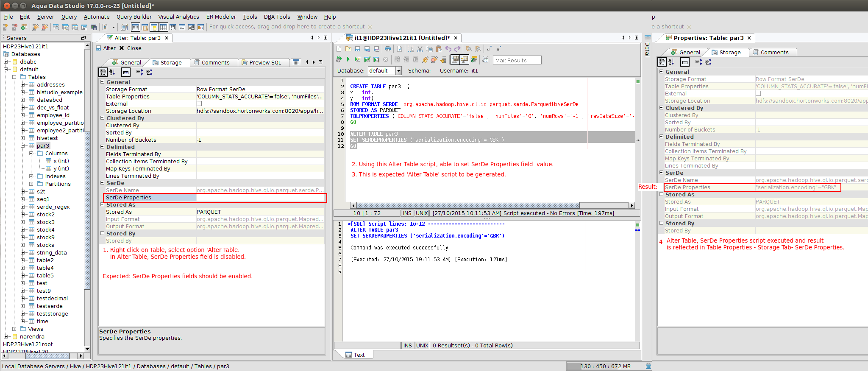Click the Undo arrow in query editor toolbar
Image resolution: width=868 pixels, height=372 pixels.
click(448, 49)
